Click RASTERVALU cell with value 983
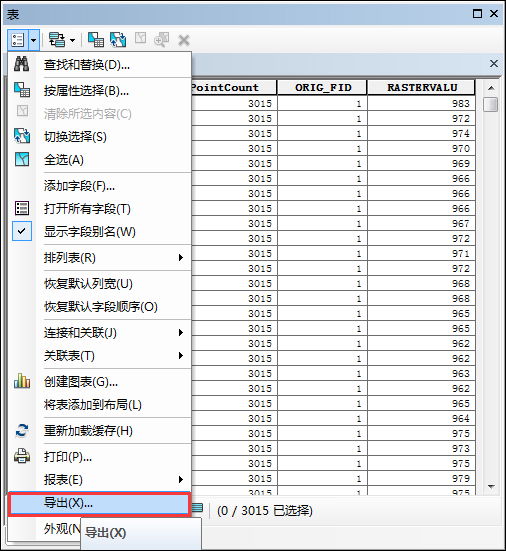 click(422, 104)
